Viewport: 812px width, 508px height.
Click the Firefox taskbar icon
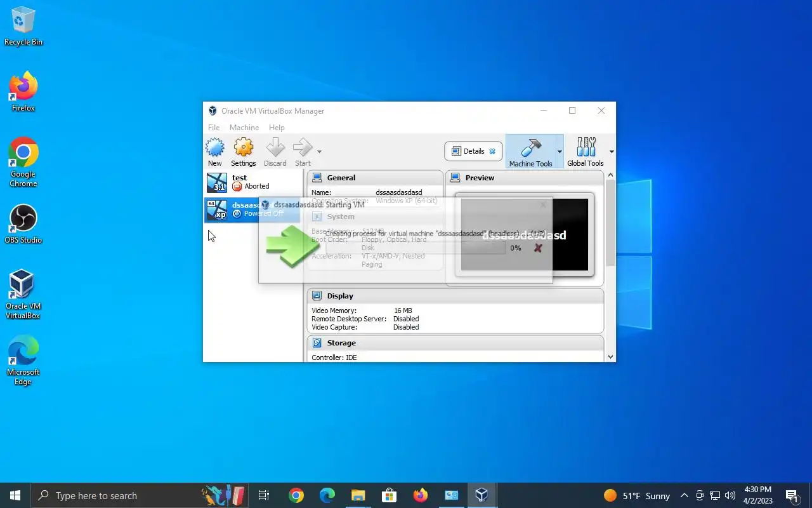point(420,495)
